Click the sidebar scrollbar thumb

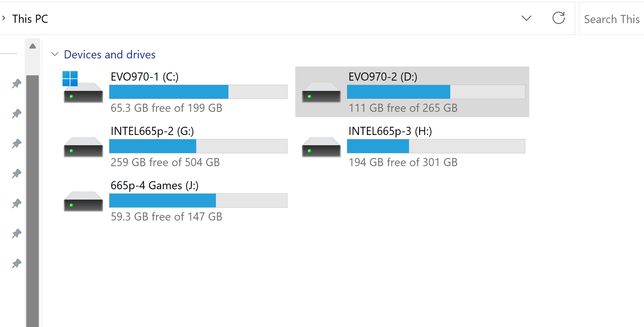tap(32, 200)
